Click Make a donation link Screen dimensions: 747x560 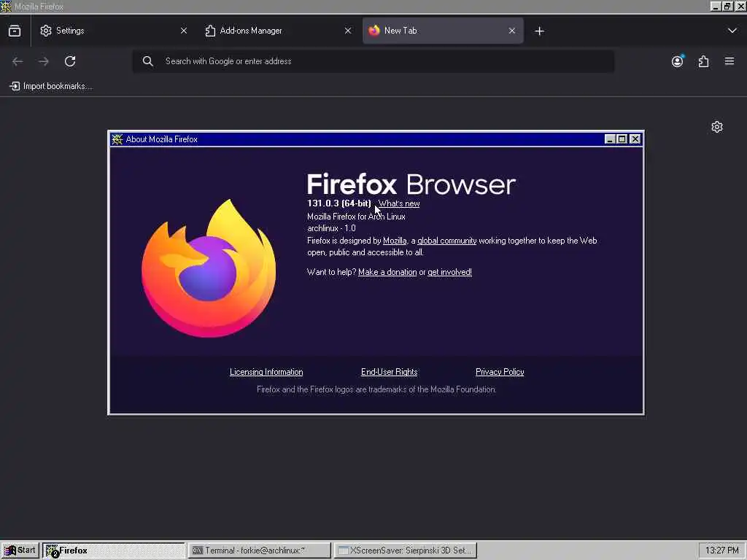[x=387, y=273]
